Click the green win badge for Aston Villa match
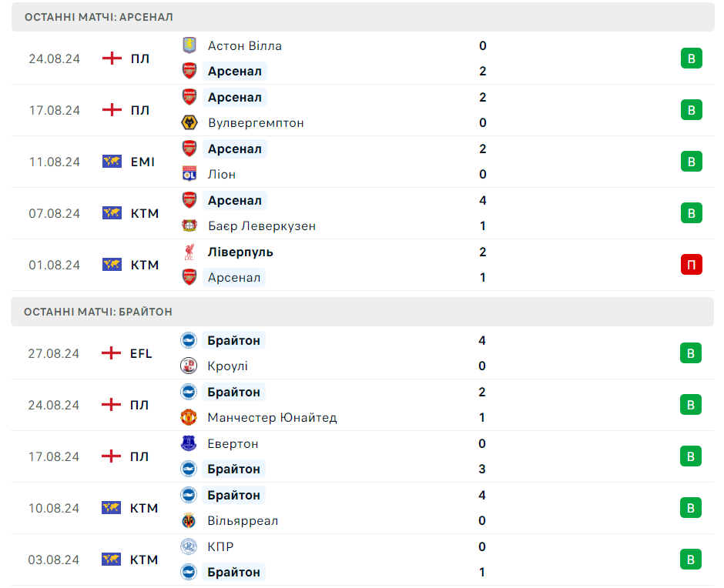The width and height of the screenshot is (724, 588). [691, 58]
